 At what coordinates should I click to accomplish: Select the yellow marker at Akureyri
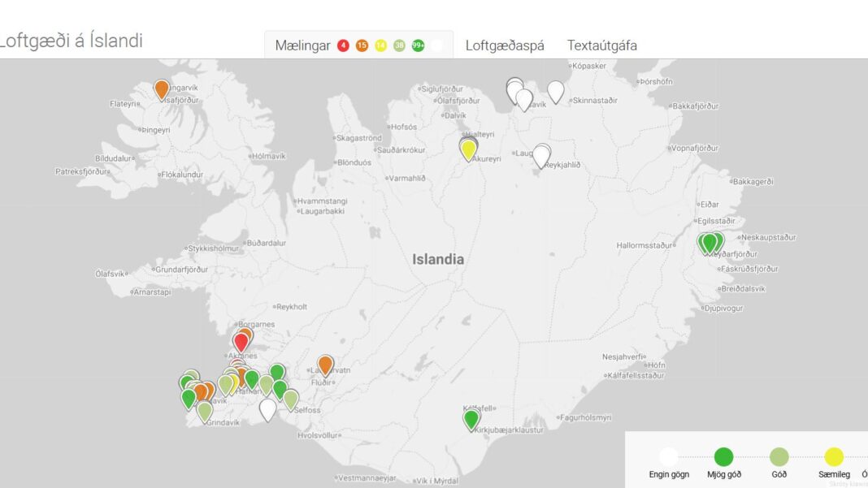point(468,149)
